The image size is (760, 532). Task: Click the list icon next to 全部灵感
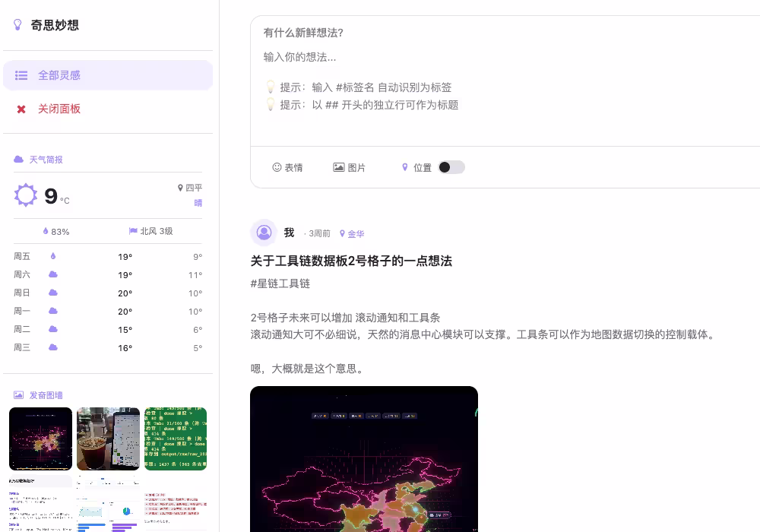coord(21,75)
